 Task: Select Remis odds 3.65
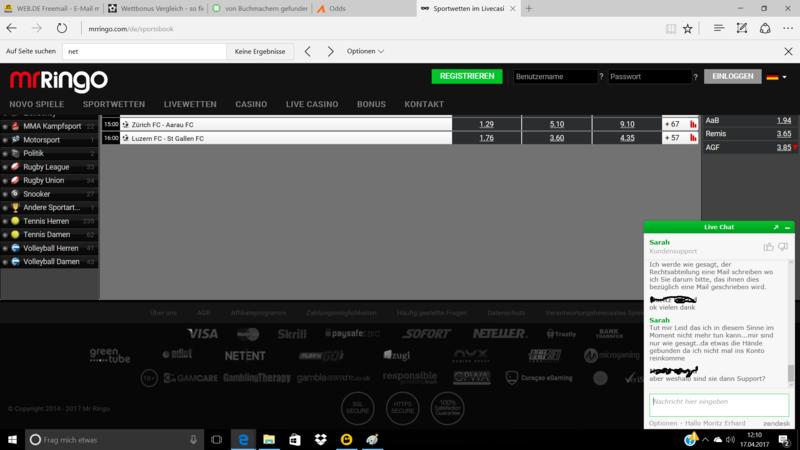[x=784, y=134]
